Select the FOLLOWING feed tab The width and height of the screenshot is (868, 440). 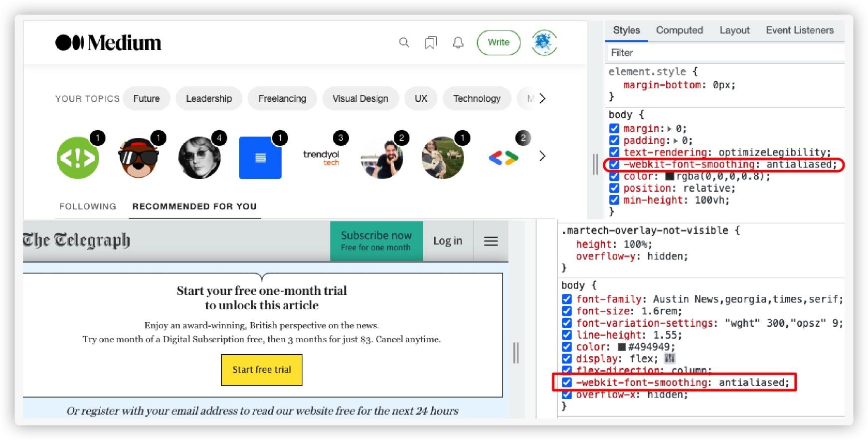[x=88, y=207]
